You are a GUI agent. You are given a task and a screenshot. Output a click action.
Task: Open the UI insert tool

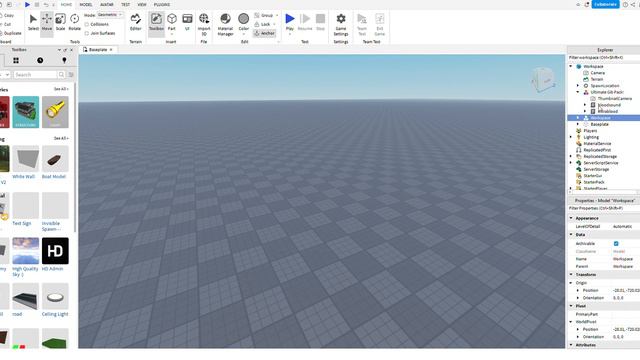(x=187, y=22)
